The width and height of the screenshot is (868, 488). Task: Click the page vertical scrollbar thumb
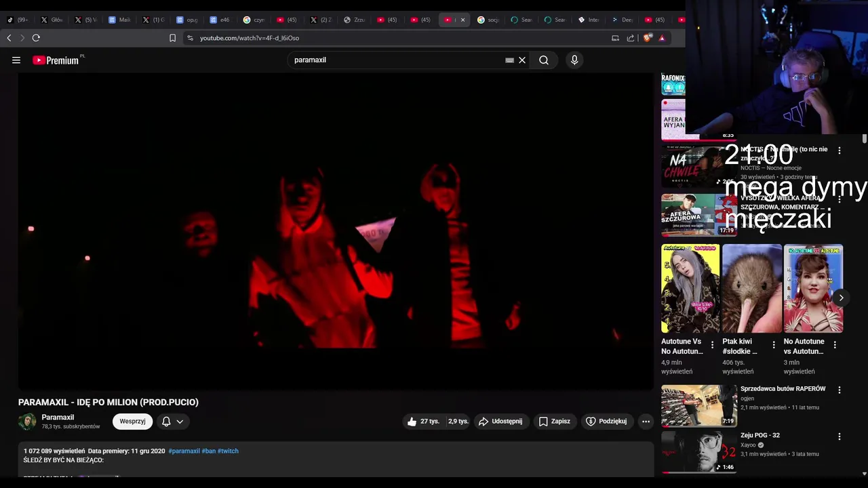864,138
